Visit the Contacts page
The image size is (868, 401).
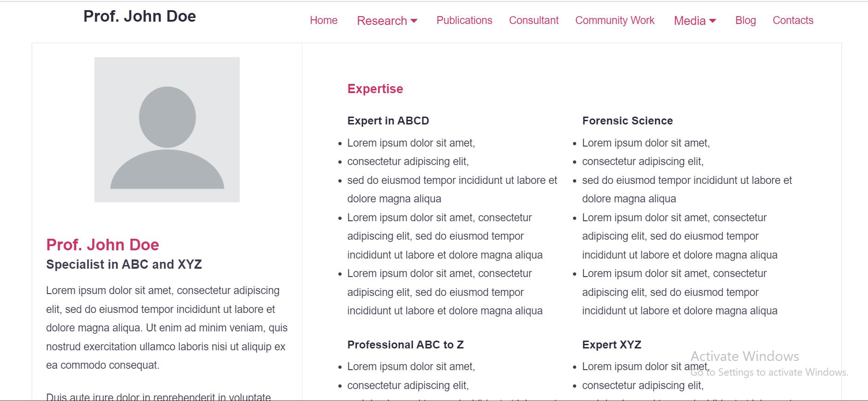793,20
